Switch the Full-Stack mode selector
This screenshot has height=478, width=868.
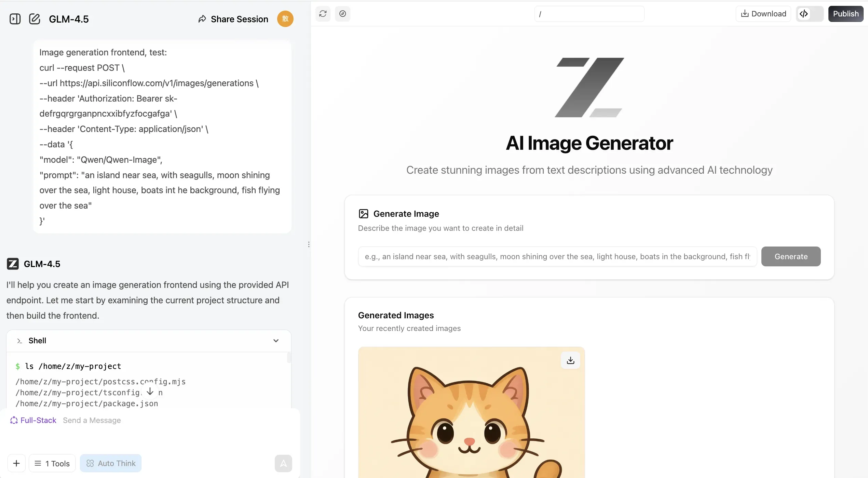(33, 420)
